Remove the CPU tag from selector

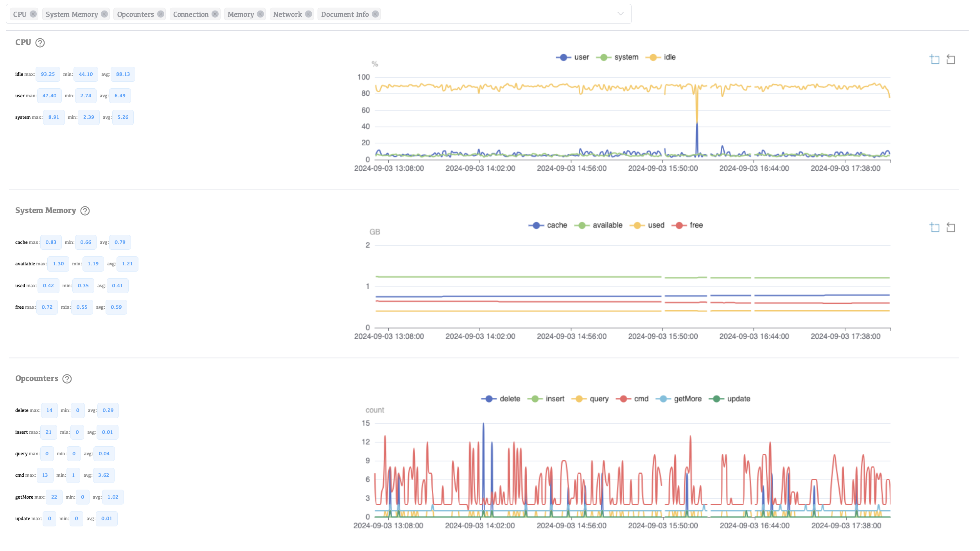(33, 14)
